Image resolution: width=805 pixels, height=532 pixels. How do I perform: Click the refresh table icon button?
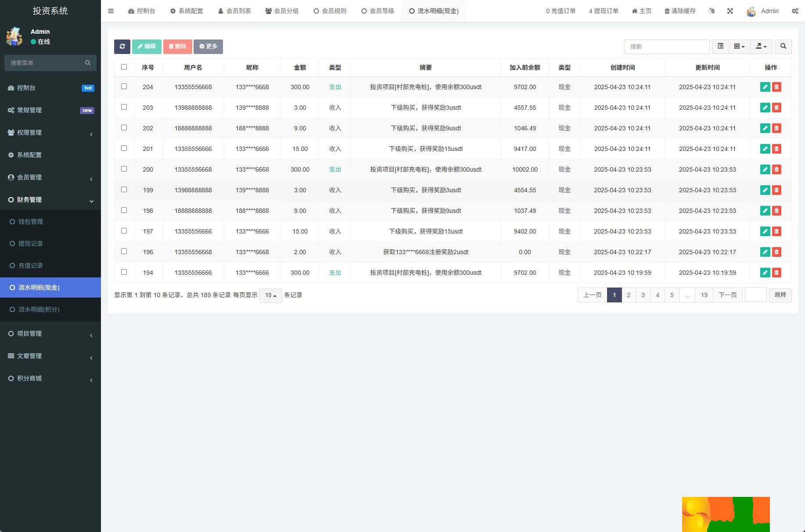pos(122,47)
